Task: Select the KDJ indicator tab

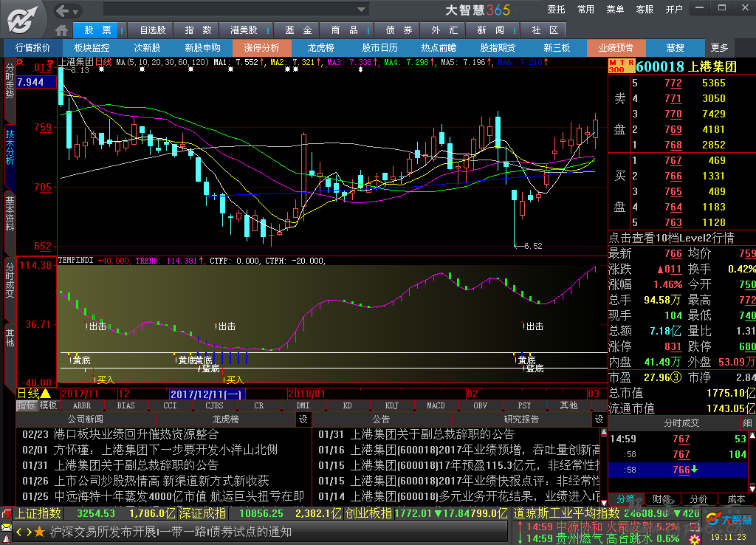Action: 391,405
